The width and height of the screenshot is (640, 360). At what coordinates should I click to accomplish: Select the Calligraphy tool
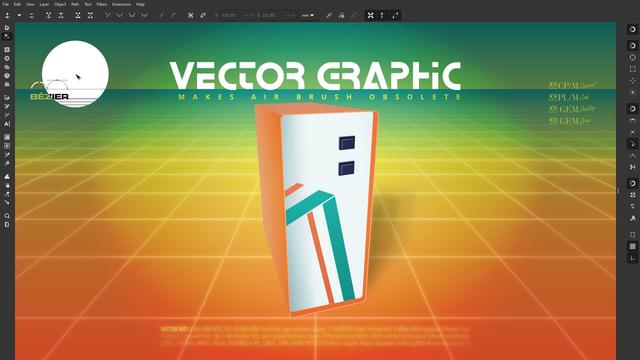click(x=7, y=115)
